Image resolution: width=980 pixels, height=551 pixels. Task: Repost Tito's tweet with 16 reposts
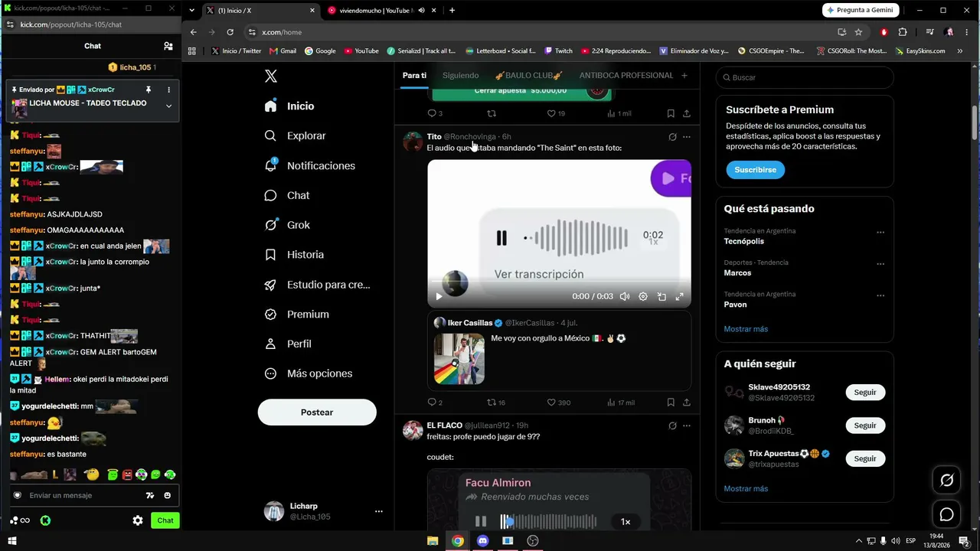coord(496,403)
